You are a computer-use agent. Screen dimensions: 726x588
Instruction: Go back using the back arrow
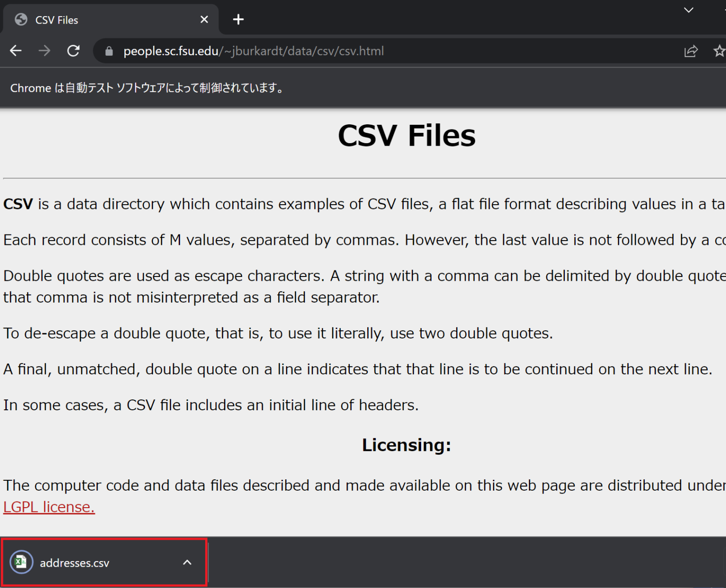(x=16, y=51)
